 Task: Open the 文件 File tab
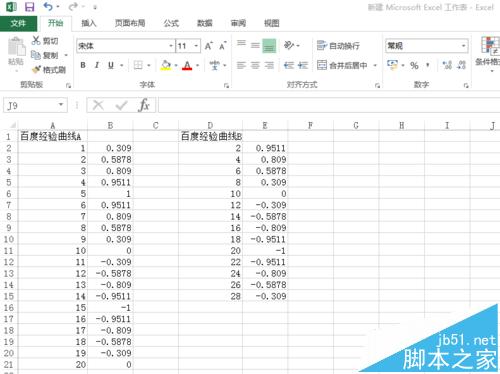(x=18, y=23)
